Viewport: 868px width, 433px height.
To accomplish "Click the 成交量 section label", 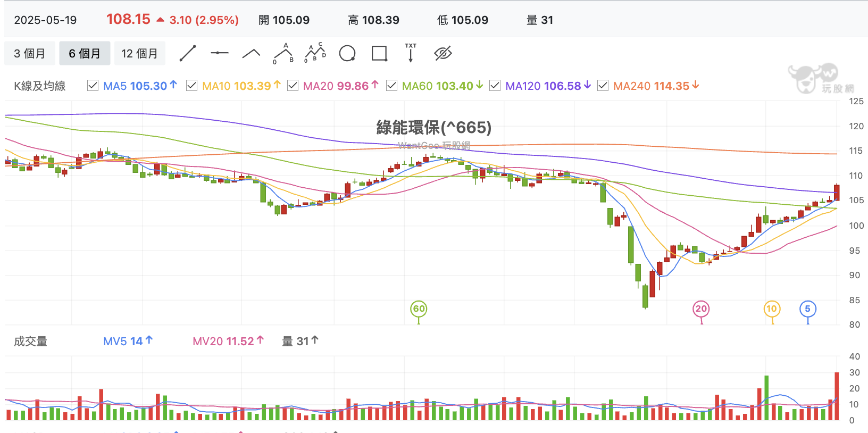I will pos(30,341).
